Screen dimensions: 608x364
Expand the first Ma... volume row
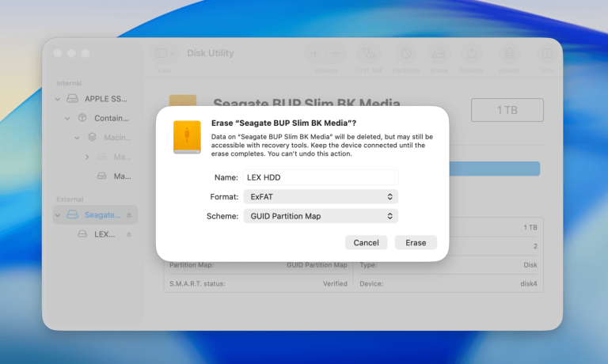pos(87,157)
